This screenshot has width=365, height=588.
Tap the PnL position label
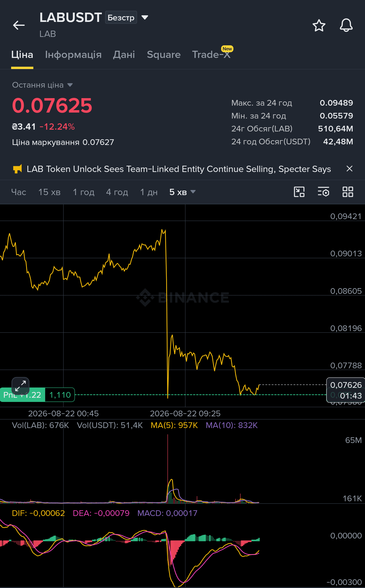click(x=22, y=395)
